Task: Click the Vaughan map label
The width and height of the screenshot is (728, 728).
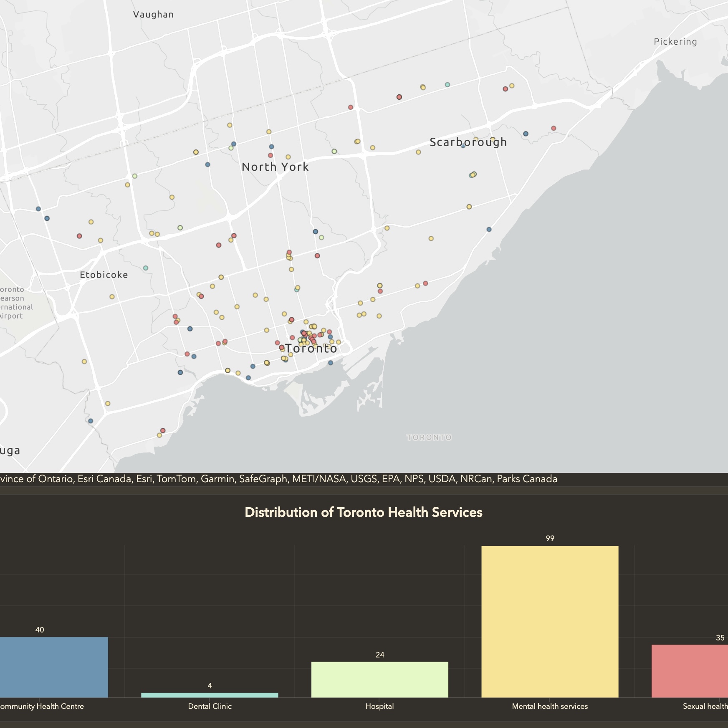Action: (153, 15)
